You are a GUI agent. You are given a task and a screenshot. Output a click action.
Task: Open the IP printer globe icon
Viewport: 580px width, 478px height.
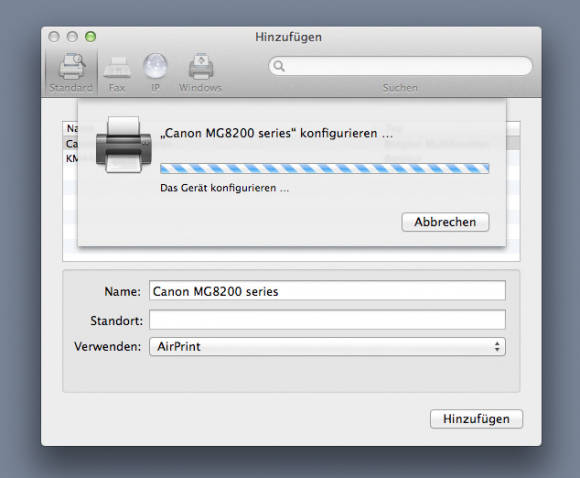[155, 66]
